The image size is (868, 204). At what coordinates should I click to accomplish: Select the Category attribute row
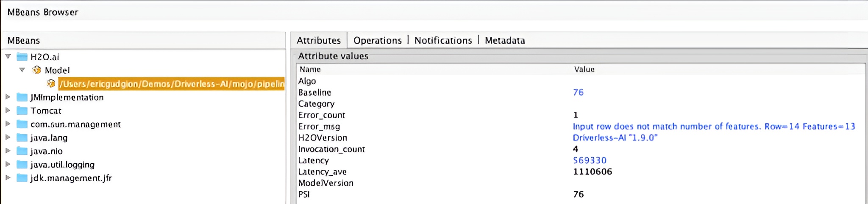point(581,104)
